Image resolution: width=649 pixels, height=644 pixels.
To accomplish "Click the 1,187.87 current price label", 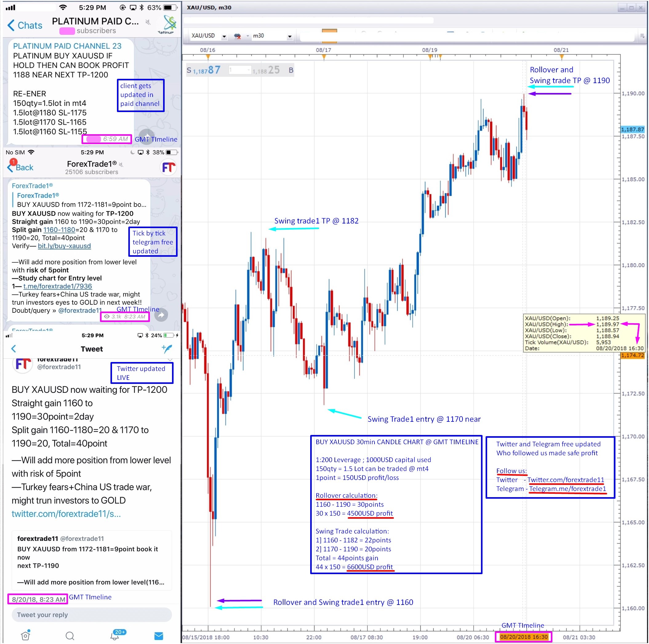I will [x=633, y=129].
